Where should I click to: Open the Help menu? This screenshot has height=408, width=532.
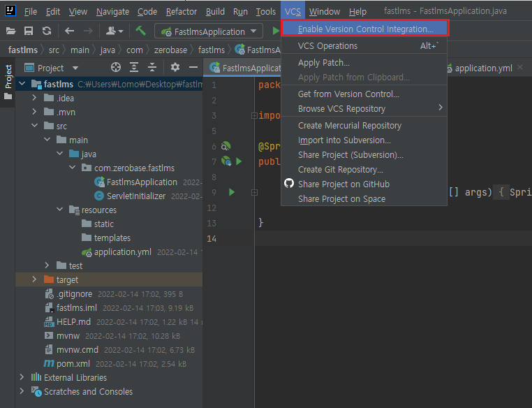click(357, 12)
